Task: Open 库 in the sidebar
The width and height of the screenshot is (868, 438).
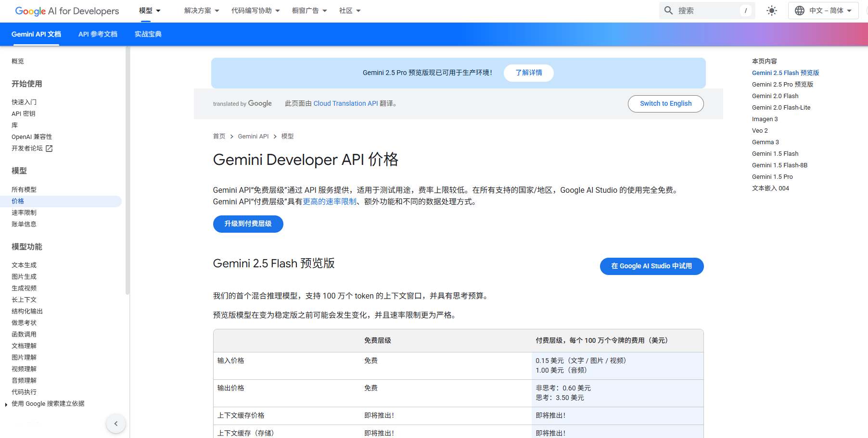Action: click(x=14, y=125)
